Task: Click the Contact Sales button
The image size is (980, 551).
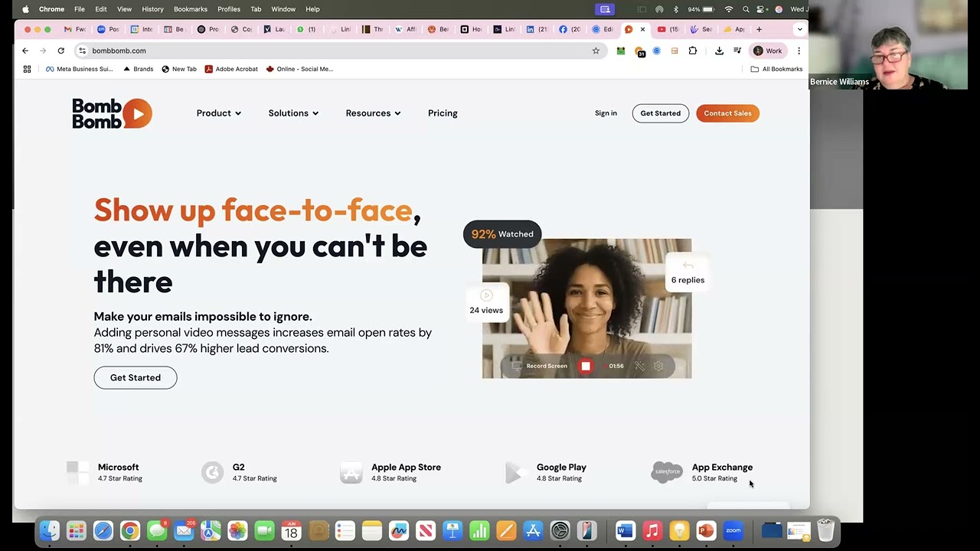Action: pos(727,113)
